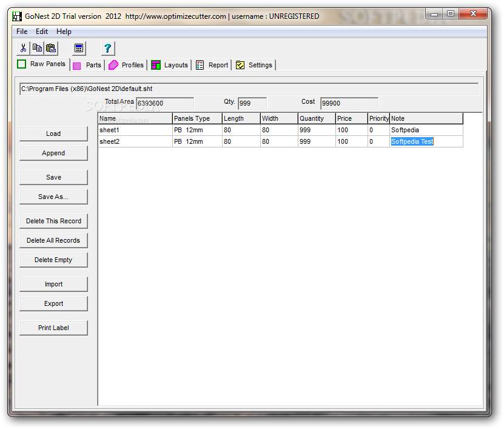The width and height of the screenshot is (504, 429).
Task: Click the Save As... button
Action: click(53, 197)
